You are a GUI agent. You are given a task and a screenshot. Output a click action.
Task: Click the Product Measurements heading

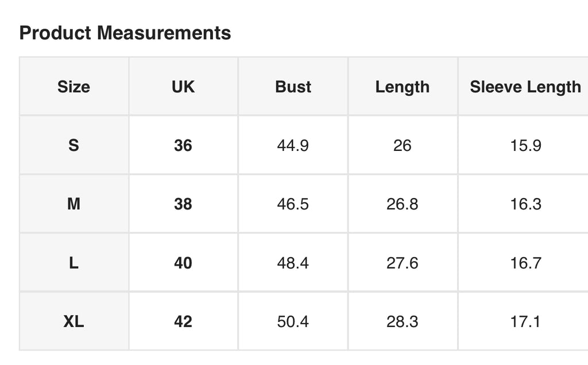click(x=125, y=33)
